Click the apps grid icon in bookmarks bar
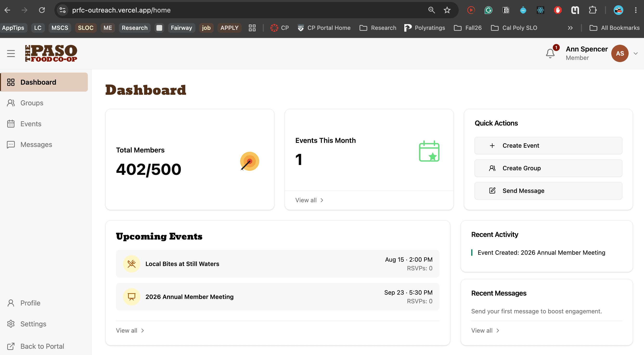This screenshot has height=355, width=644. [252, 28]
